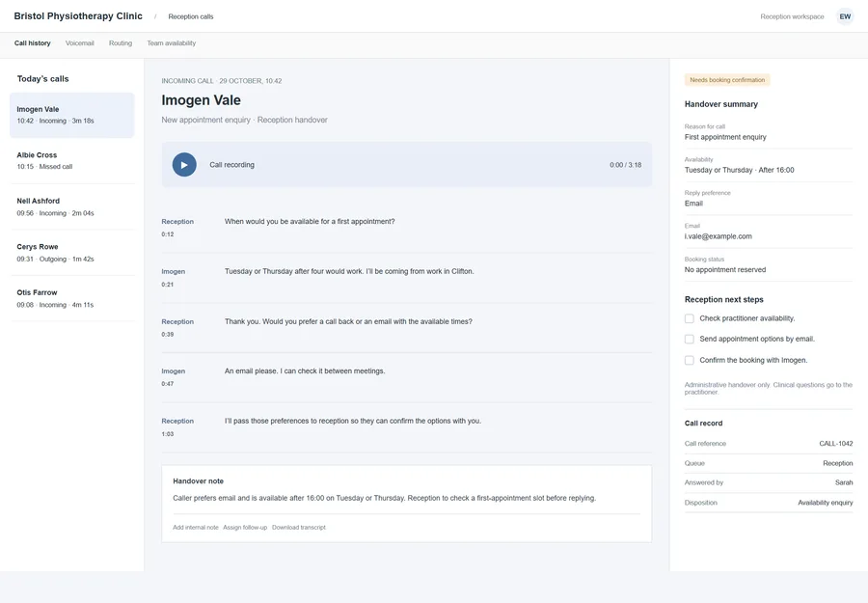This screenshot has height=603, width=868.
Task: Click Assign follow-up link
Action: coord(245,528)
